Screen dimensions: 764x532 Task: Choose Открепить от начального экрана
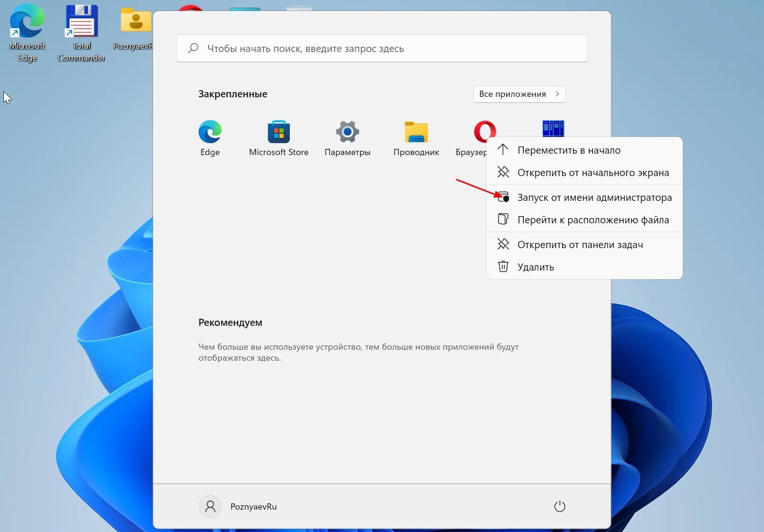[x=593, y=173]
